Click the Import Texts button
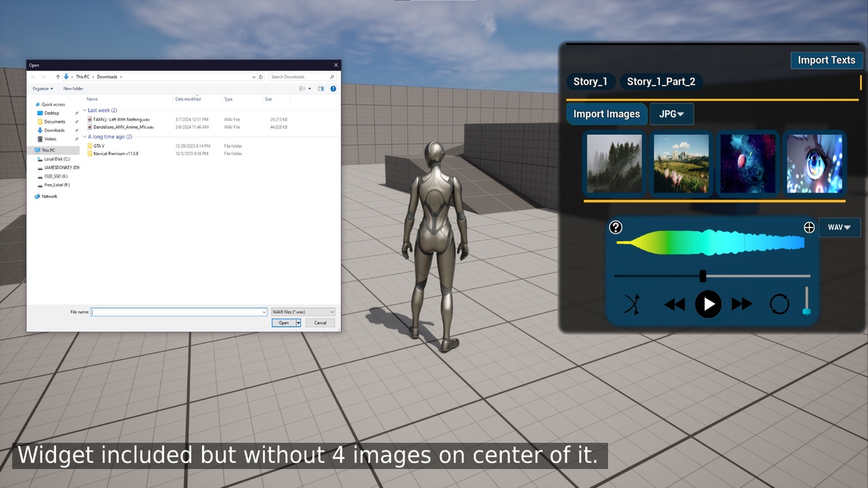Viewport: 868px width, 488px height. [827, 60]
